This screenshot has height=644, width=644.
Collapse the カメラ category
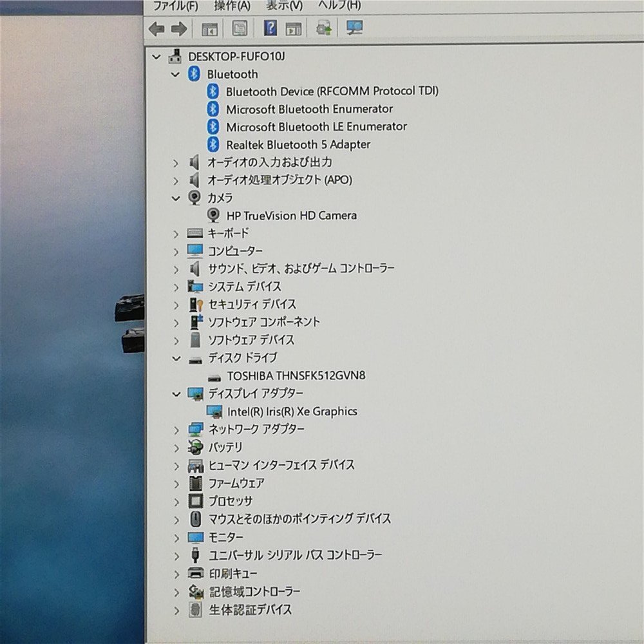pos(176,199)
